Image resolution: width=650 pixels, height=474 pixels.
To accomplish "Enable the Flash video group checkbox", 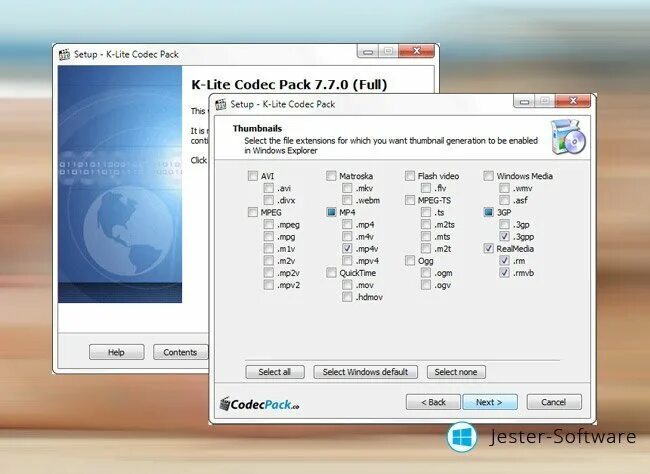I will pyautogui.click(x=410, y=176).
